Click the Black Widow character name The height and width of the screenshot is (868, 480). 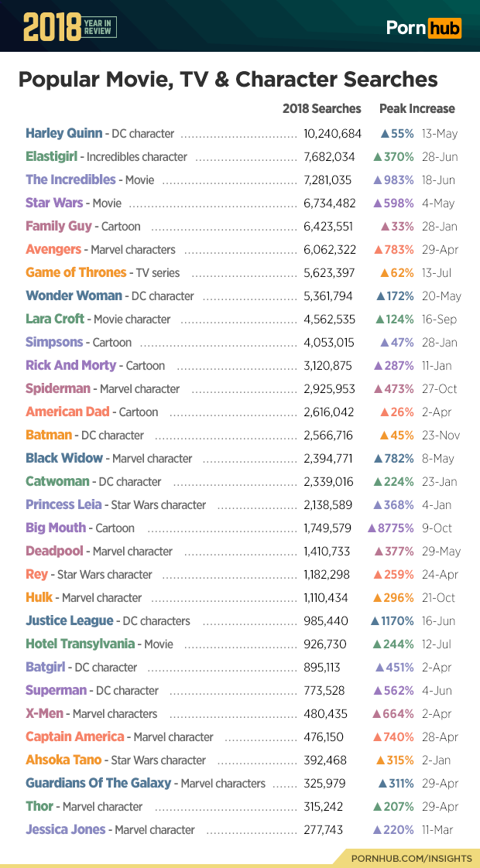point(63,458)
